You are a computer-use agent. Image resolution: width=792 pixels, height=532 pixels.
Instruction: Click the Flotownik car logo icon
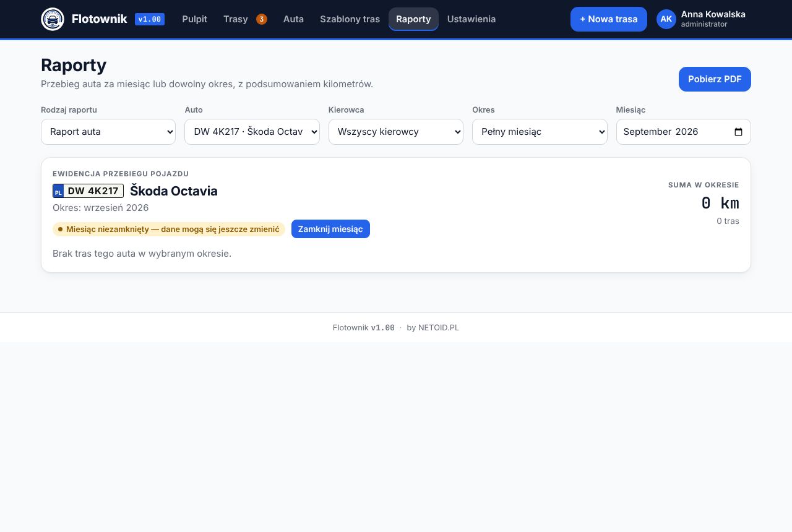click(53, 19)
